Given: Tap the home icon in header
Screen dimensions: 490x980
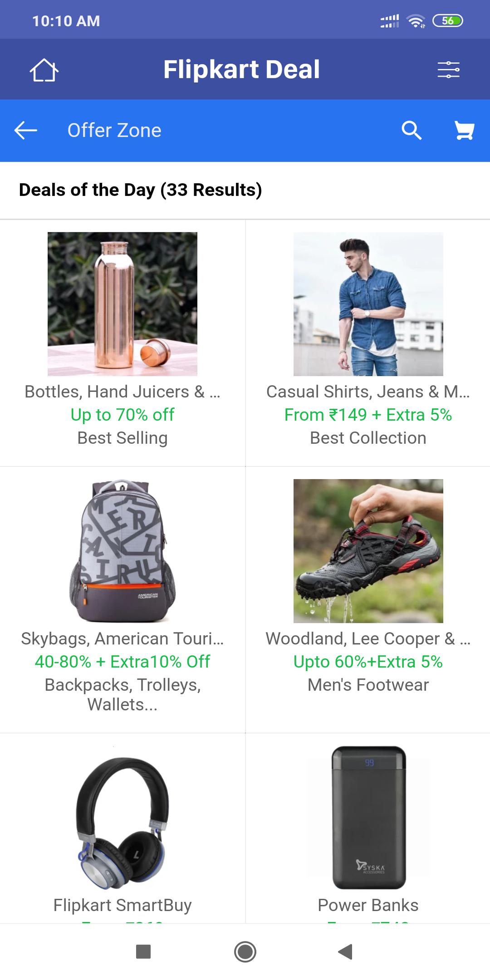Looking at the screenshot, I should (44, 70).
